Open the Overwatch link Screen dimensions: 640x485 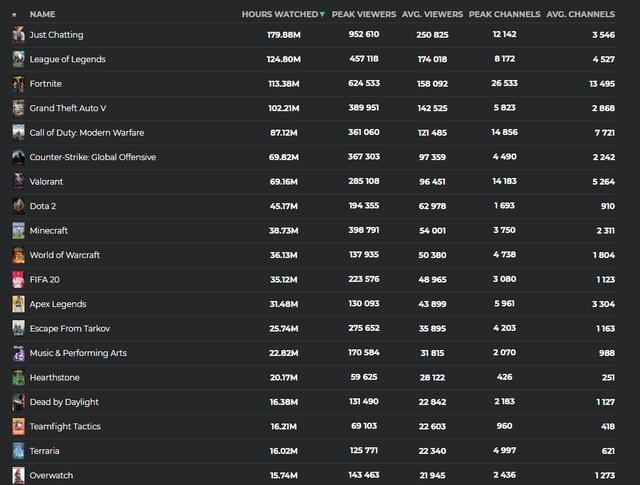pyautogui.click(x=51, y=476)
